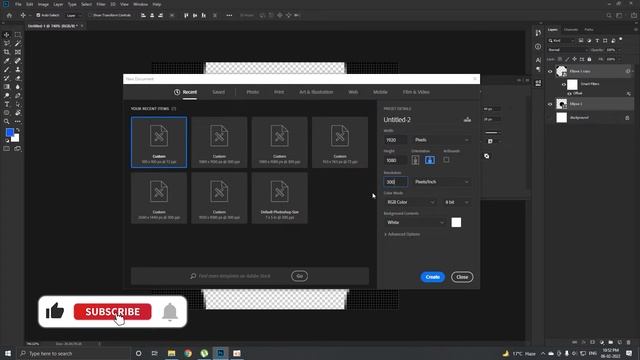The height and width of the screenshot is (360, 640).
Task: Open the Kind layer filter dropdown
Action: click(x=561, y=40)
